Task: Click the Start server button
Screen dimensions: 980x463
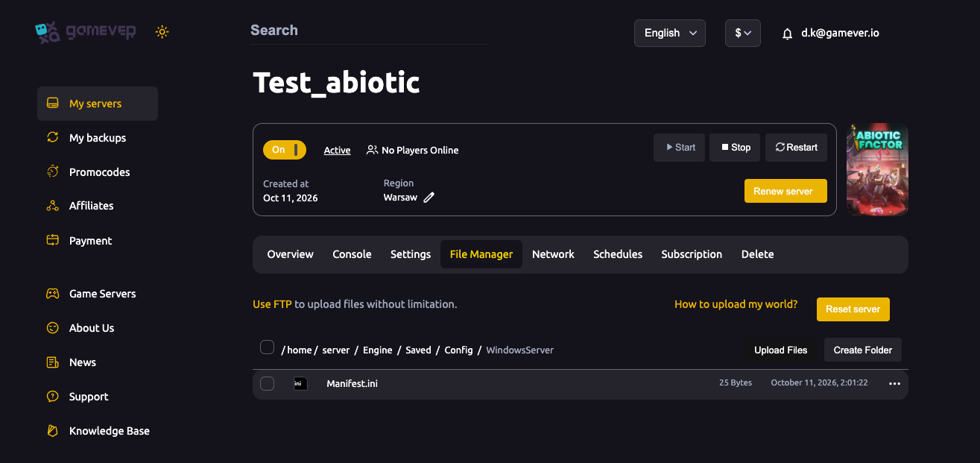Action: [679, 148]
